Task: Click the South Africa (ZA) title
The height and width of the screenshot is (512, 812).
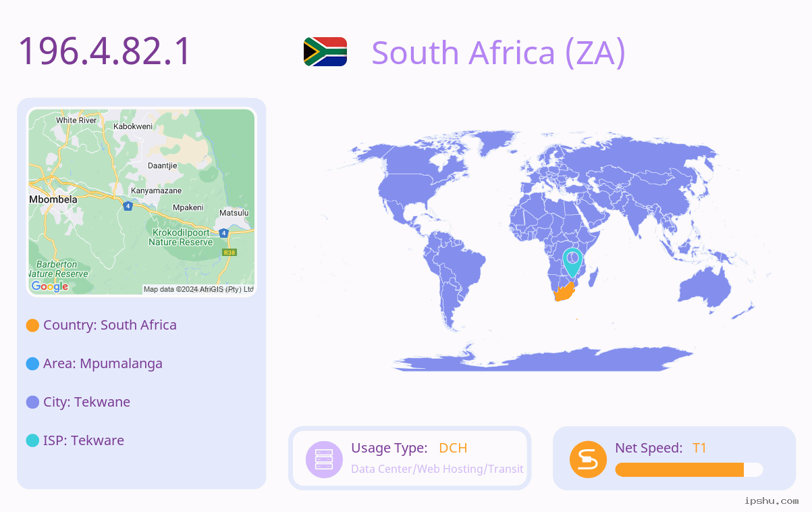Action: point(499,53)
